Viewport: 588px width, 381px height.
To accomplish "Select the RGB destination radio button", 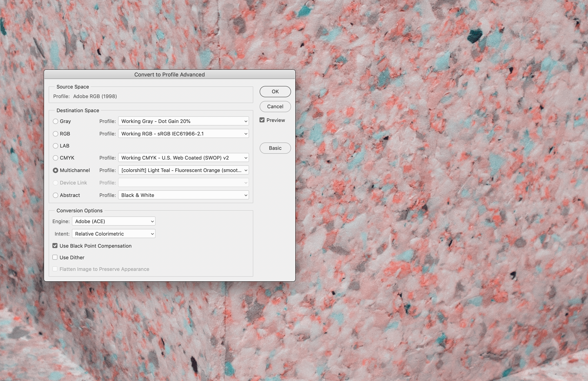I will click(56, 134).
